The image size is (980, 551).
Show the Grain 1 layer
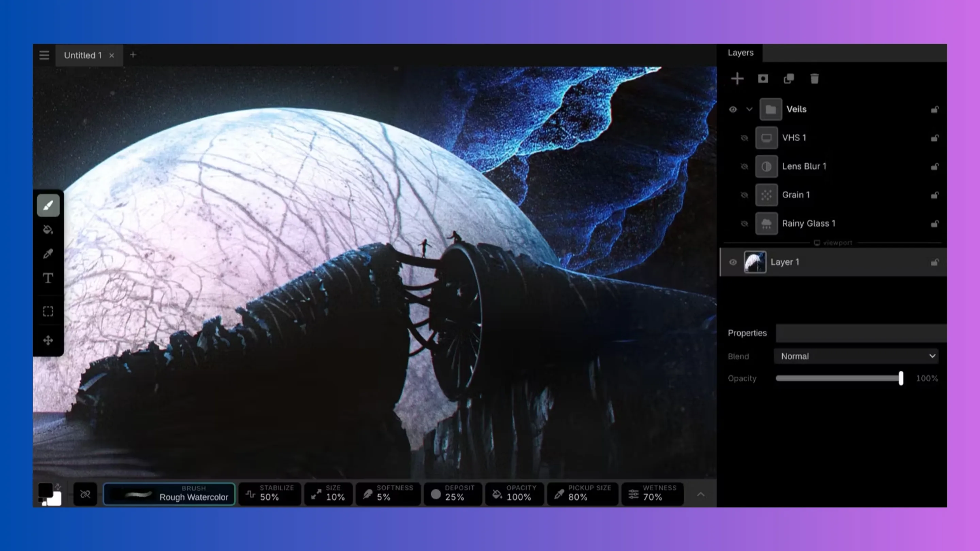click(x=745, y=195)
